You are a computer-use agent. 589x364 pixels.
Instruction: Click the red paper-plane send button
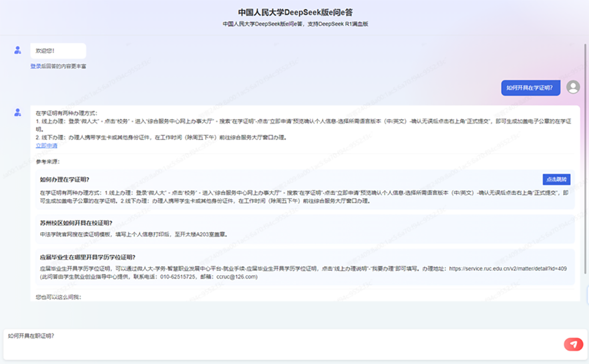click(x=573, y=344)
